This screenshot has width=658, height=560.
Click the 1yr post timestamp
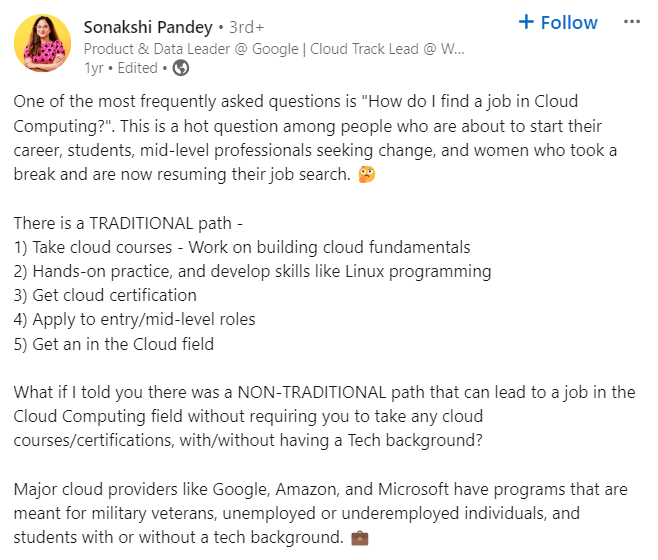[94, 68]
